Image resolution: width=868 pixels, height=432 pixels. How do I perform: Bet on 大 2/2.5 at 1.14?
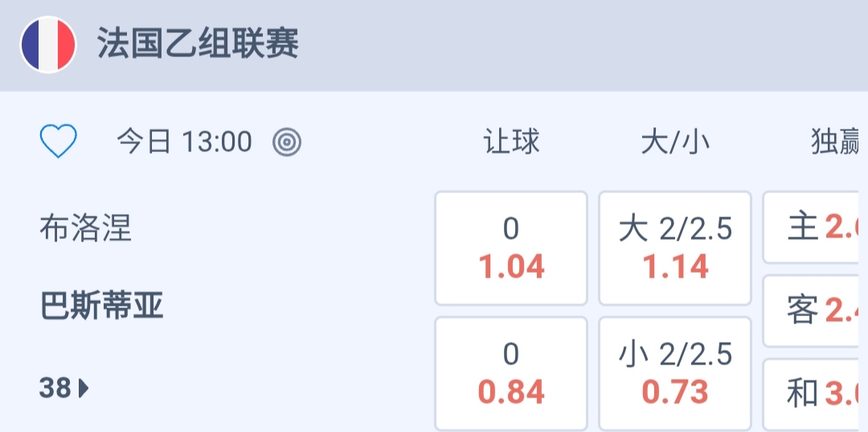(x=675, y=248)
